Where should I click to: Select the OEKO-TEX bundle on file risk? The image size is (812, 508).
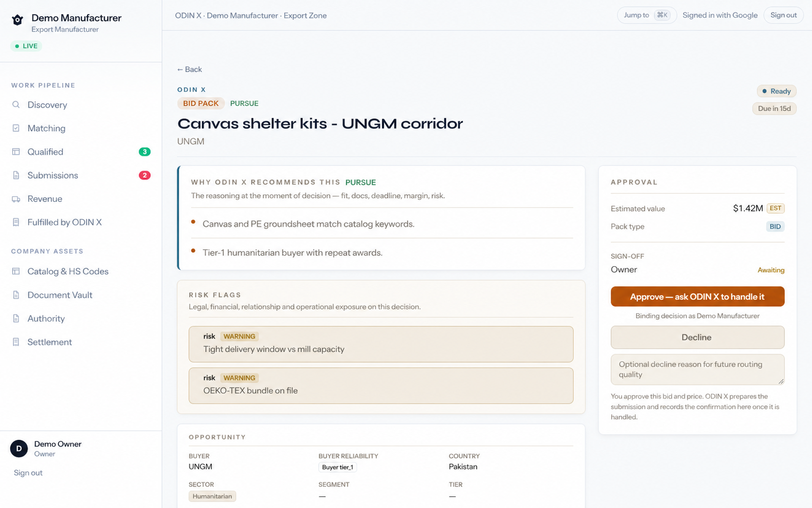click(381, 386)
